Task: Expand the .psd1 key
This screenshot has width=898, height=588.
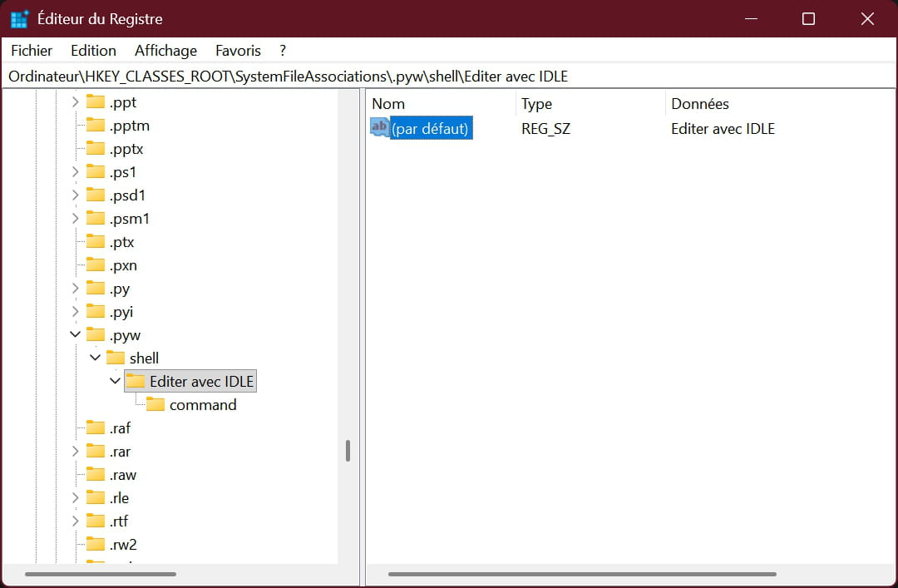Action: pyautogui.click(x=75, y=195)
